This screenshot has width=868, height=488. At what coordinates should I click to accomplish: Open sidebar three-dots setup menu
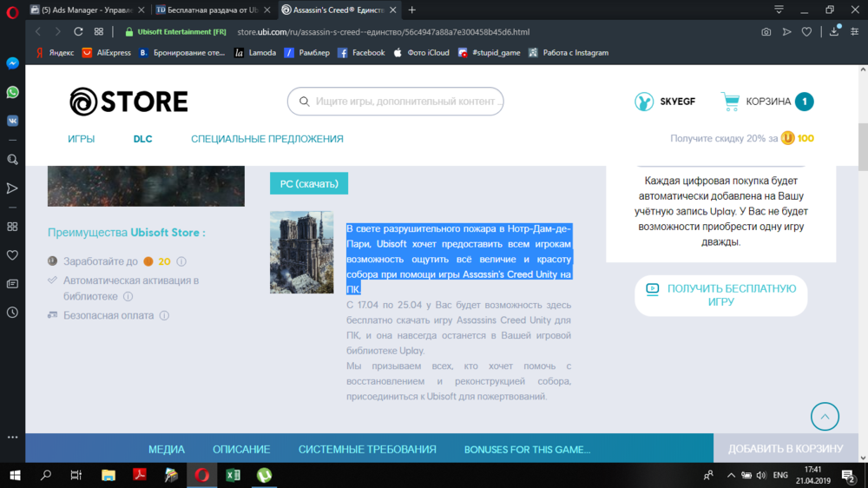pos(12,437)
